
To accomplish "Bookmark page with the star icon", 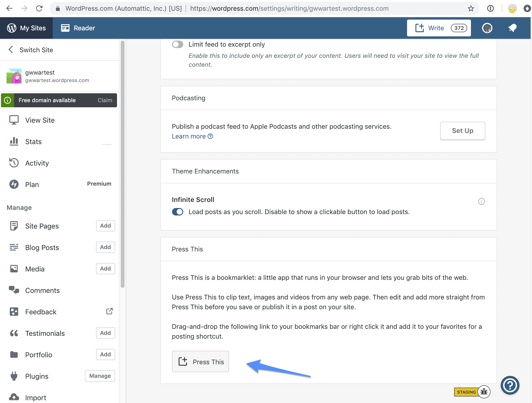I will pyautogui.click(x=471, y=9).
